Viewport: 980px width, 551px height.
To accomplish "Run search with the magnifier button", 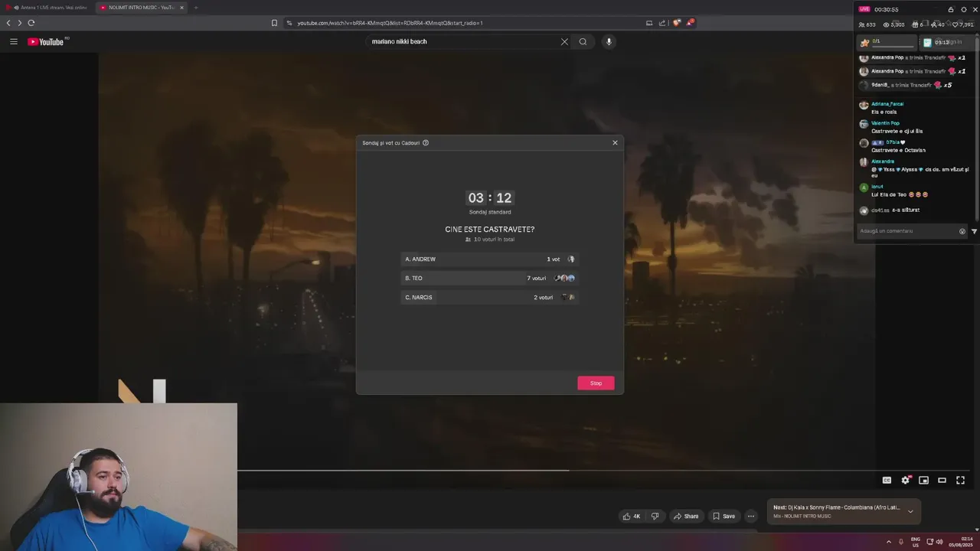I will pyautogui.click(x=583, y=41).
